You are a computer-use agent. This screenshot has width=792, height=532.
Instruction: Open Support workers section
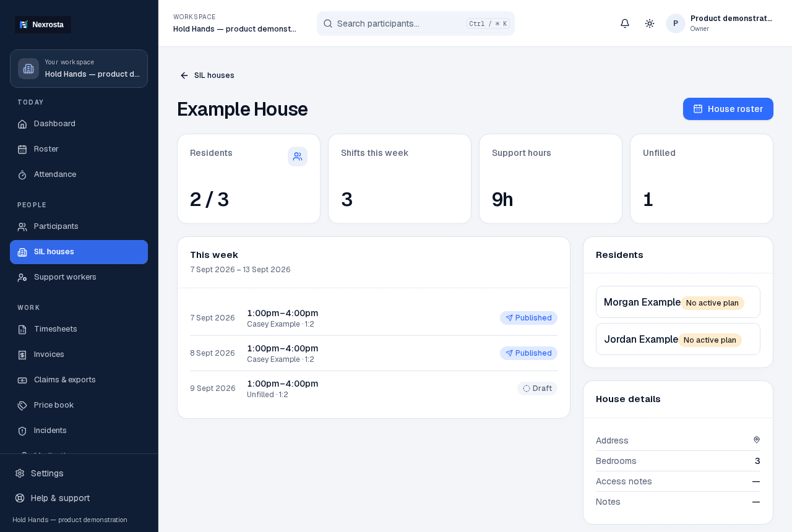79,277
